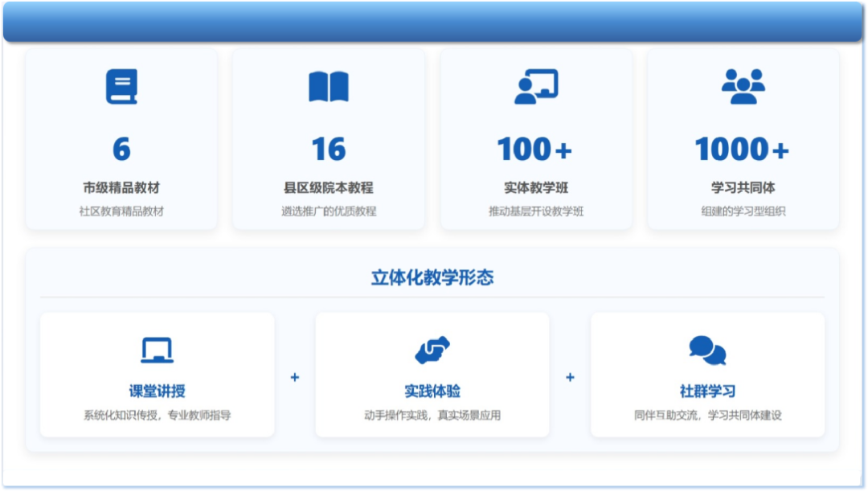
Task: Open the 社群学习 card title
Action: 707,392
